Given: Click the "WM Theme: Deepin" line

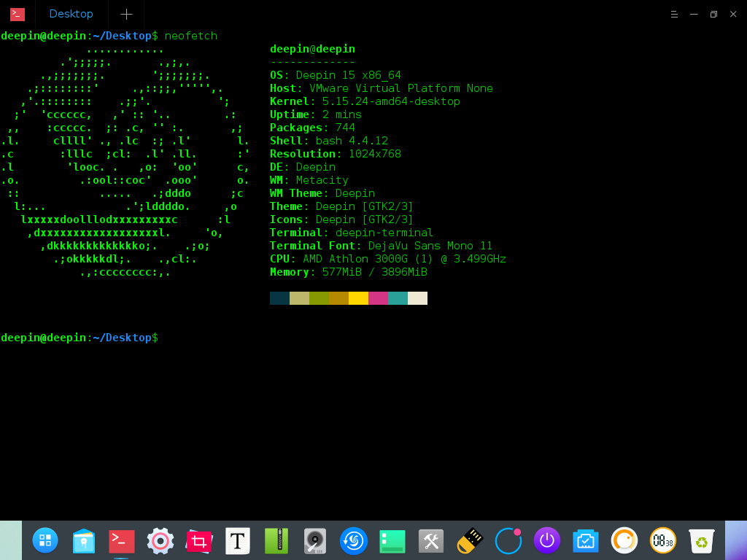Looking at the screenshot, I should pos(322,193).
